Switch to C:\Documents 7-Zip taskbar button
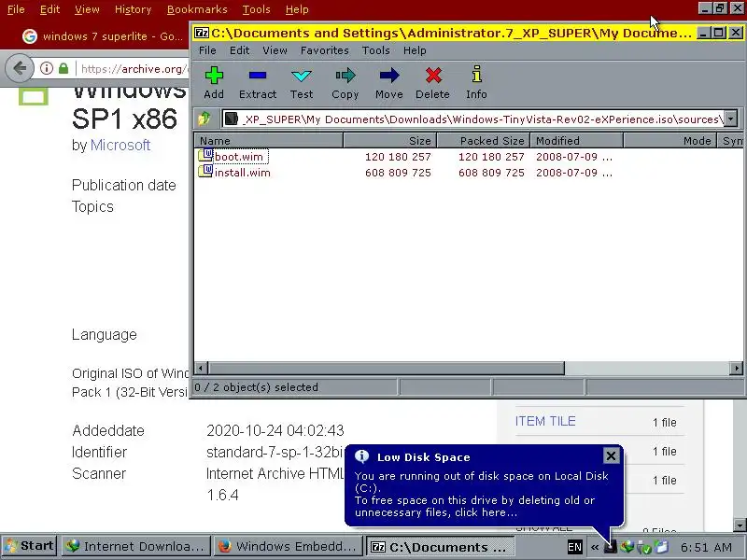747x560 pixels. pyautogui.click(x=439, y=547)
